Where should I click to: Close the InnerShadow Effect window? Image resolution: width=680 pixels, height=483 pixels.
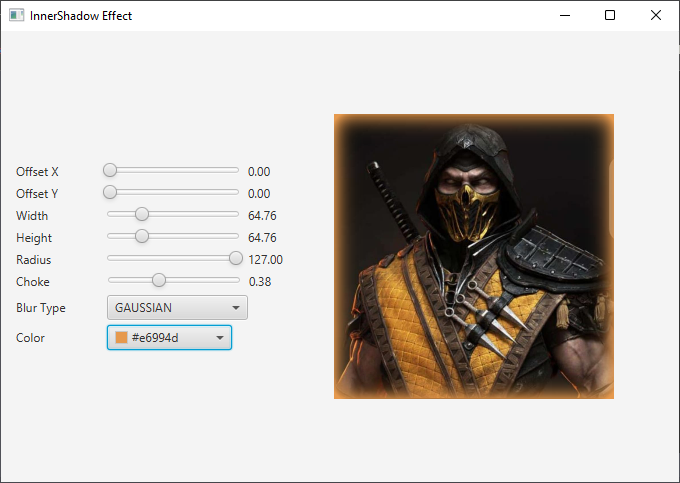pyautogui.click(x=656, y=16)
